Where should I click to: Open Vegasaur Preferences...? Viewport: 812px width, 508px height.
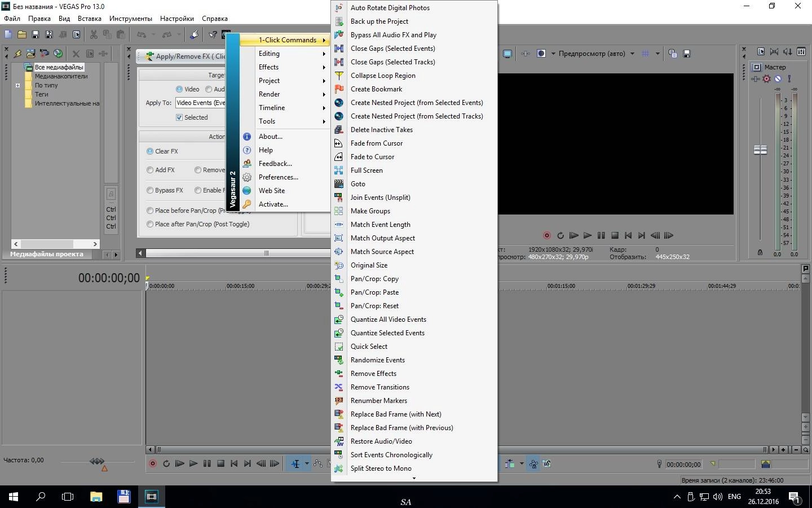(285, 177)
